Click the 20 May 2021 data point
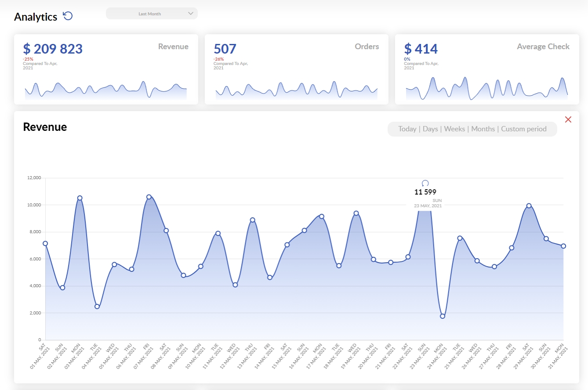 point(374,260)
